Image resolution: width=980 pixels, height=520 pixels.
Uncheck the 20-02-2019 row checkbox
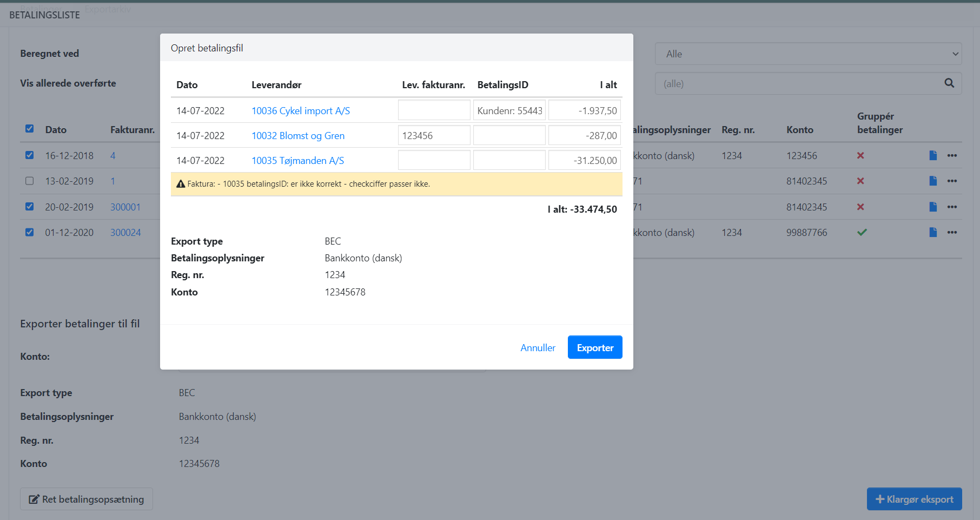(x=30, y=207)
